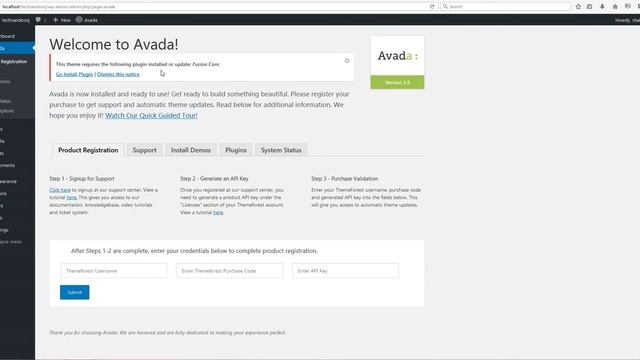
Task: Open the Avada item in admin bar
Action: point(87,20)
